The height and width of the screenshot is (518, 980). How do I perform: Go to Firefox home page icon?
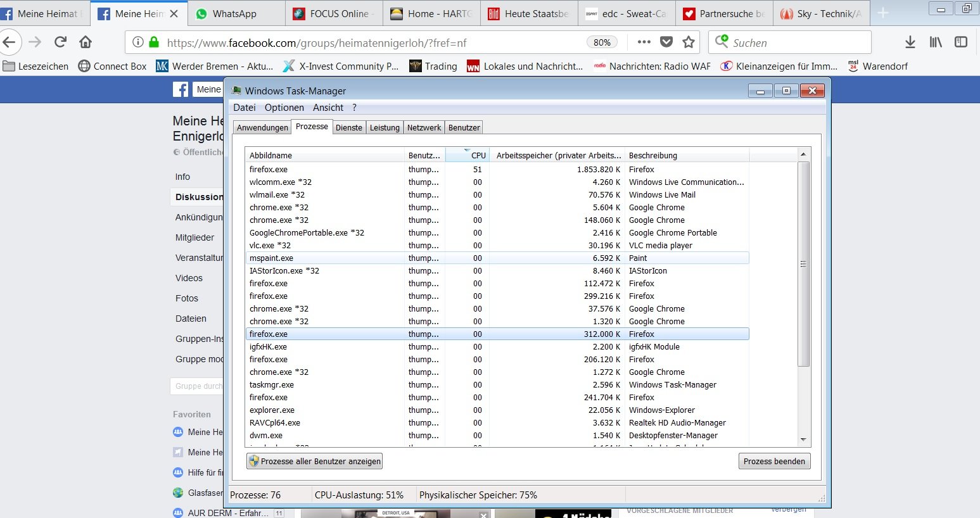(x=86, y=42)
